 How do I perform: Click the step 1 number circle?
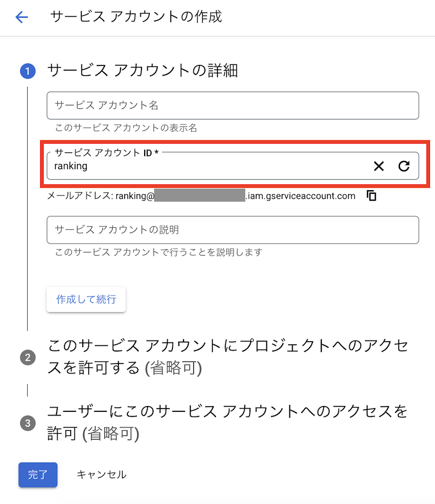point(27,71)
